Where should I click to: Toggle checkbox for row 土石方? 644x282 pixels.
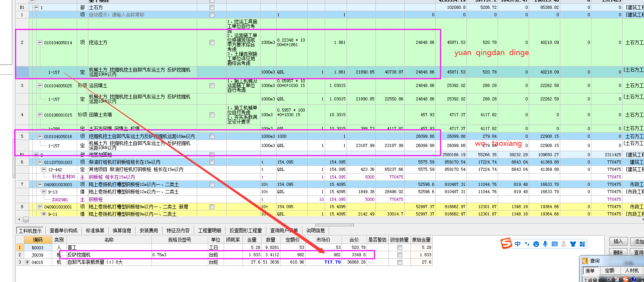click(212, 7)
